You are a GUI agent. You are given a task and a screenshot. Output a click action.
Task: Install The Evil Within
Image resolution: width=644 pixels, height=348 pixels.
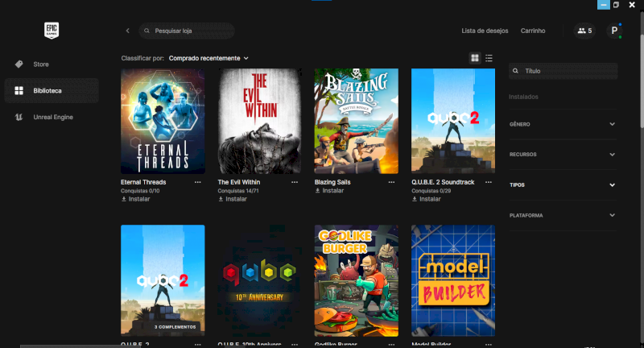click(233, 199)
